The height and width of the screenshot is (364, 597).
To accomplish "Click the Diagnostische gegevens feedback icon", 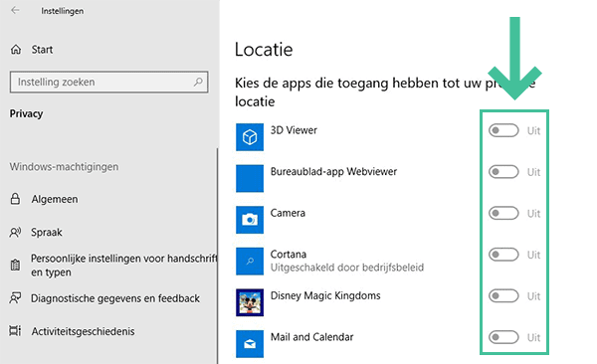I will click(x=15, y=298).
